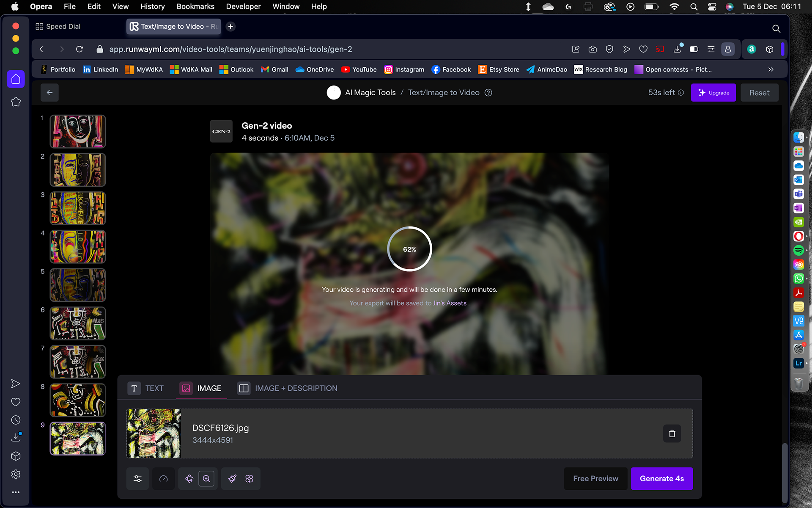Viewport: 812px width, 508px height.
Task: Open the Developer menu
Action: click(243, 6)
